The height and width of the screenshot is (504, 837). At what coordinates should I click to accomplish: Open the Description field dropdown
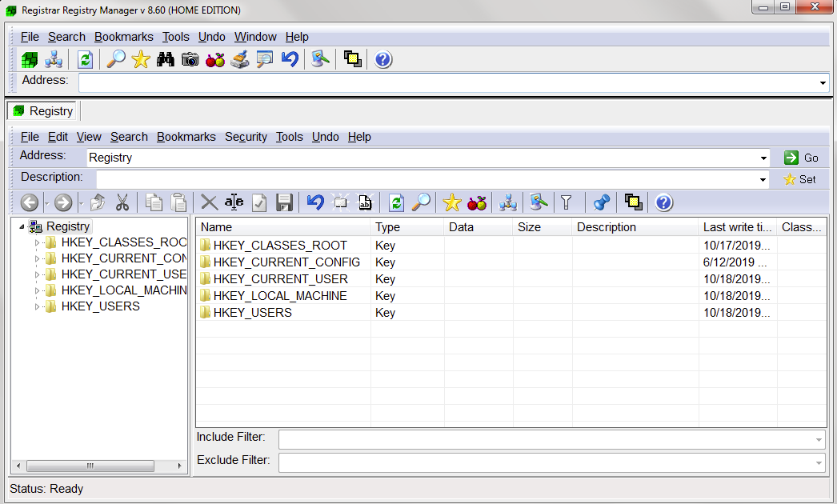[763, 180]
